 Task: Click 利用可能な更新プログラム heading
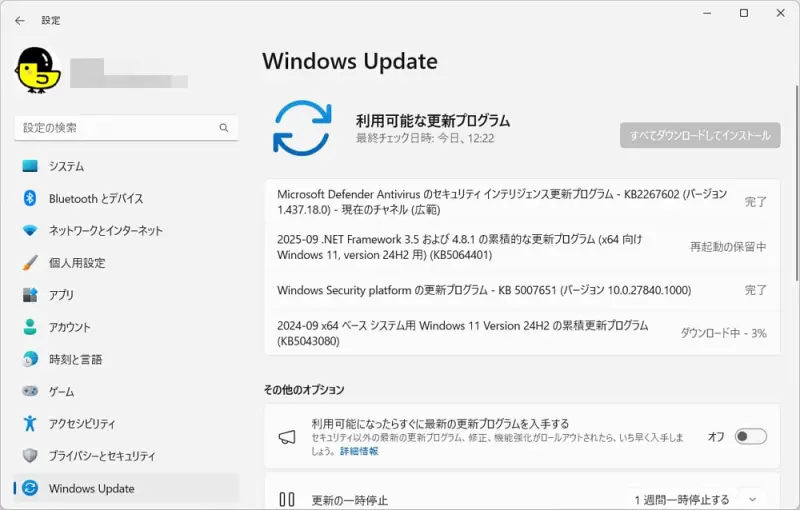pos(433,120)
